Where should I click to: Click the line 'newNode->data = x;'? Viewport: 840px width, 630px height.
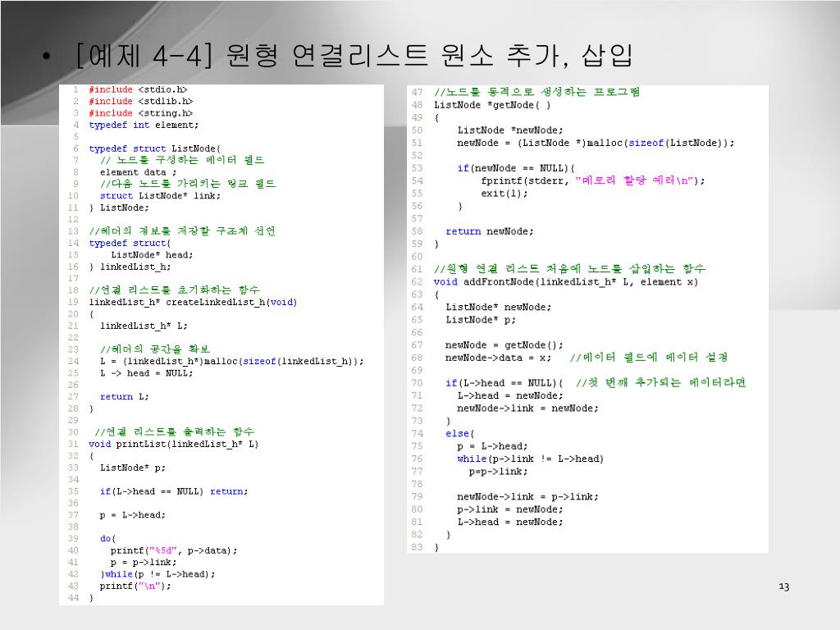498,358
